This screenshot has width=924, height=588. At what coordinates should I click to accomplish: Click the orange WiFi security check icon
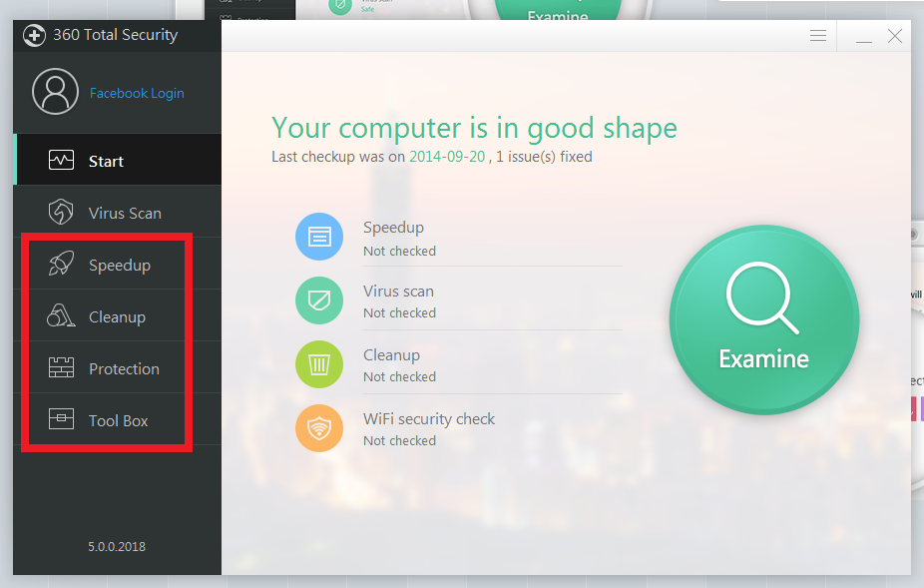319,428
